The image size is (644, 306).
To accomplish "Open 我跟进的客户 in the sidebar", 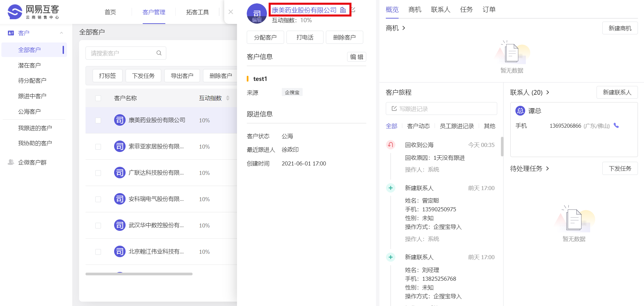I will point(35,128).
